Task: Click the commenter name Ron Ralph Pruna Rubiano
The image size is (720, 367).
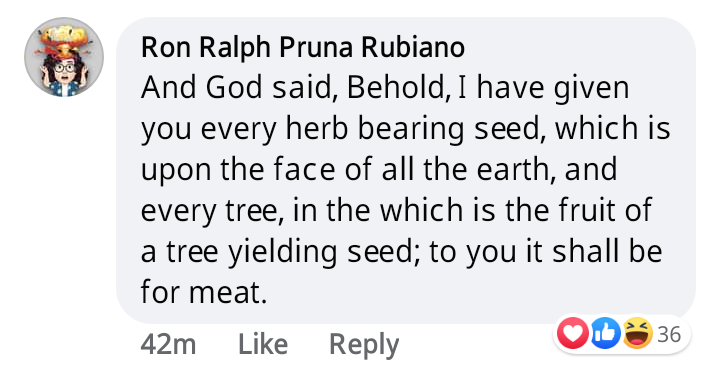Action: (303, 47)
